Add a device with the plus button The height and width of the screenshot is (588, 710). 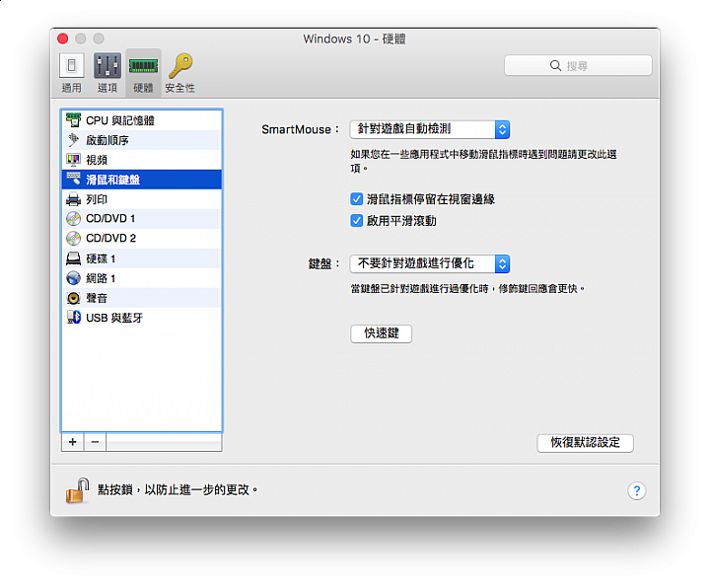click(72, 442)
